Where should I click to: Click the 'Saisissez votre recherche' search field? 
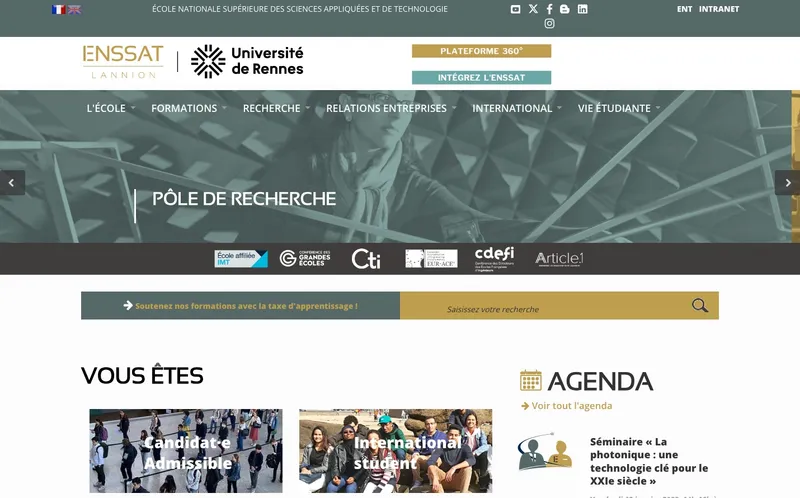[540, 308]
